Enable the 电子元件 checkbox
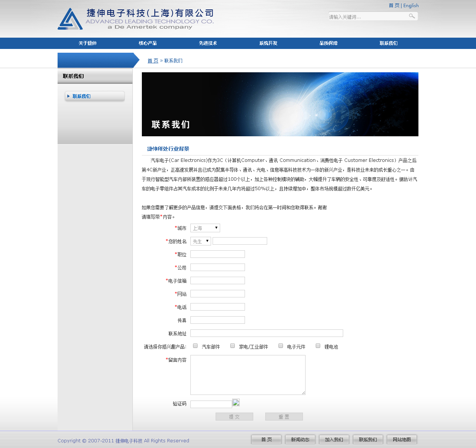Screen dimensions: 476x448 click(x=281, y=346)
